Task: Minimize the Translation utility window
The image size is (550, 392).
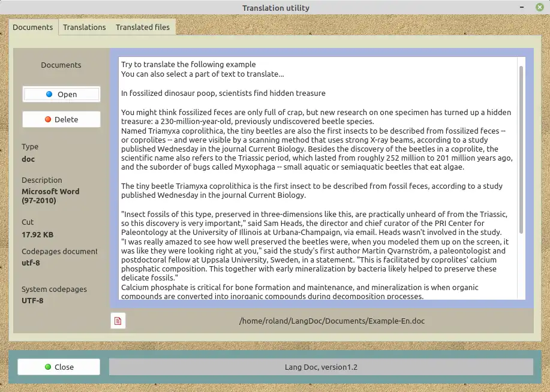Action: (x=522, y=7)
